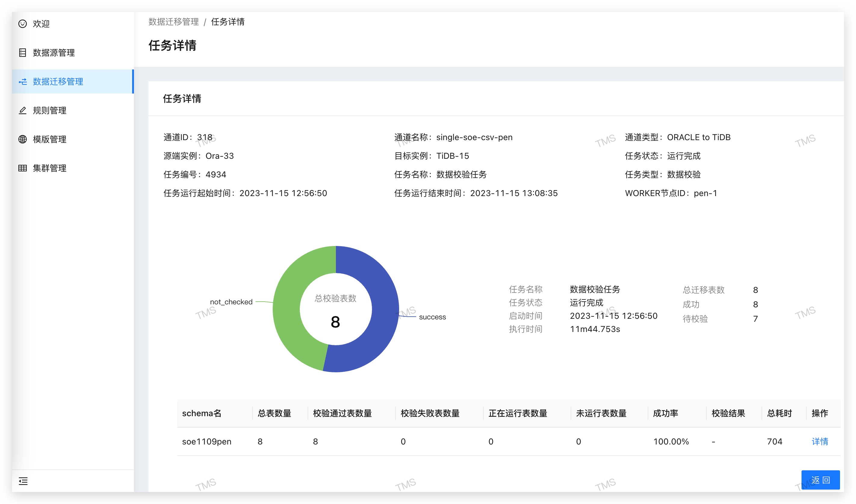The height and width of the screenshot is (504, 856).
Task: Click the 数据迁移管理 breadcrumb link
Action: pos(173,22)
